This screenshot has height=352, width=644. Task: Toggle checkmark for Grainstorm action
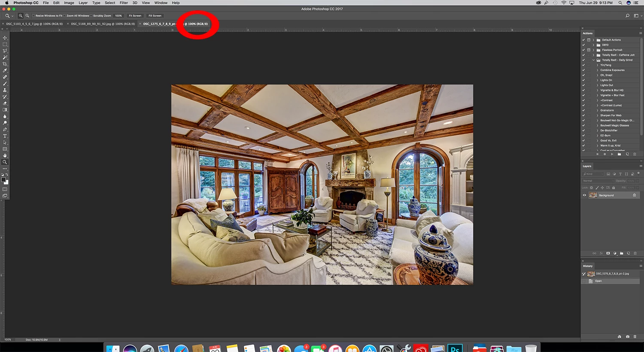coord(583,110)
